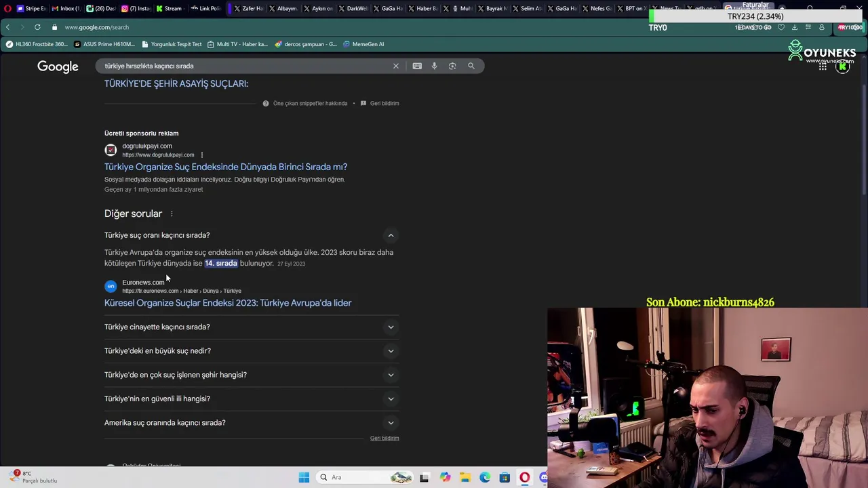This screenshot has width=868, height=488.
Task: Go back to previous page
Action: click(7, 27)
